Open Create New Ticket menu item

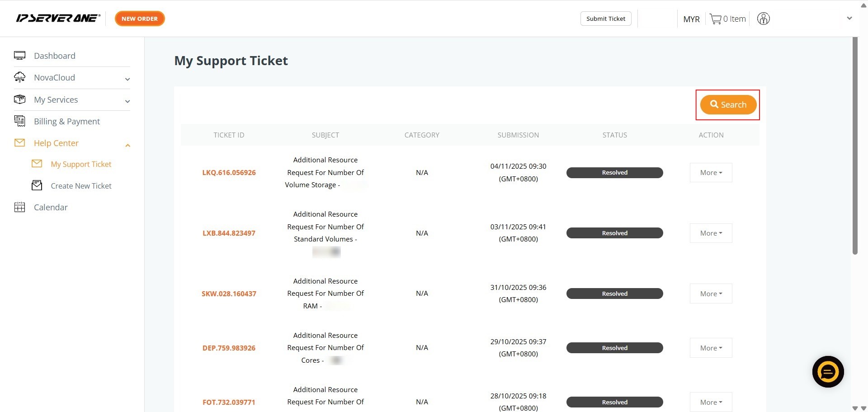(x=81, y=186)
